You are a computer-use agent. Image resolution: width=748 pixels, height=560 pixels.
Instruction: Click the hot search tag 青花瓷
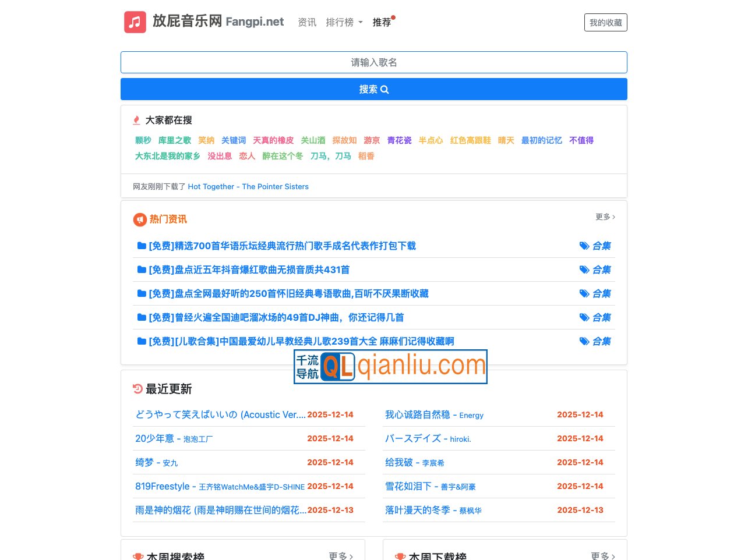(x=399, y=140)
